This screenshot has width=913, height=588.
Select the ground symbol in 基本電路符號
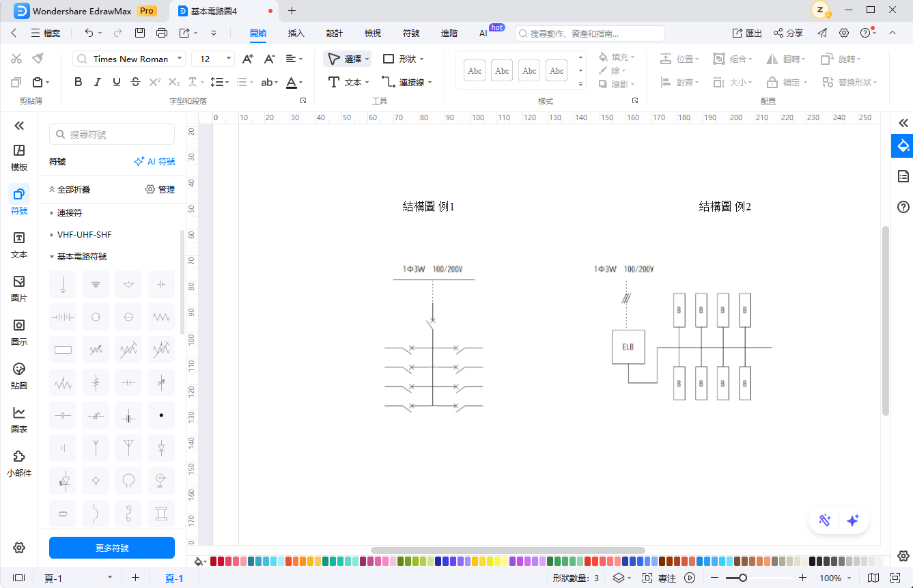click(x=63, y=284)
